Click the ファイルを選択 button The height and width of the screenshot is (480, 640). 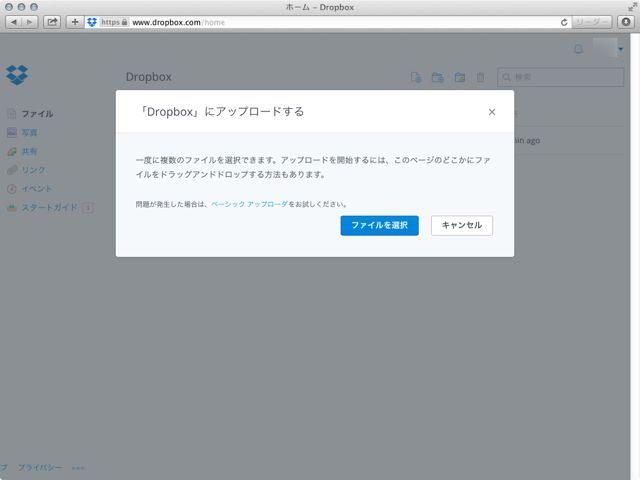[379, 225]
